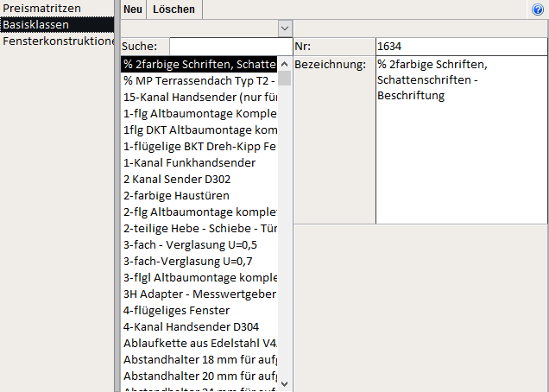
Task: Select the 15-Kanal Handsender list entry
Action: 199,97
